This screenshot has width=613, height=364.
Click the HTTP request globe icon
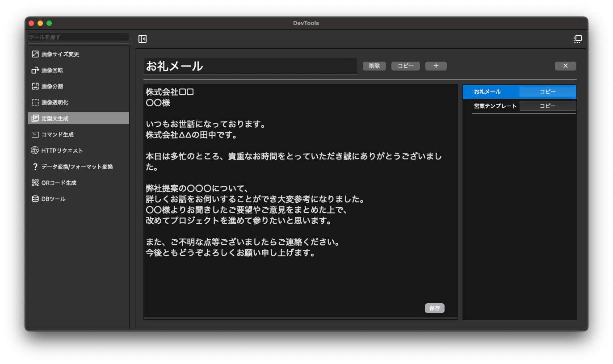[35, 151]
